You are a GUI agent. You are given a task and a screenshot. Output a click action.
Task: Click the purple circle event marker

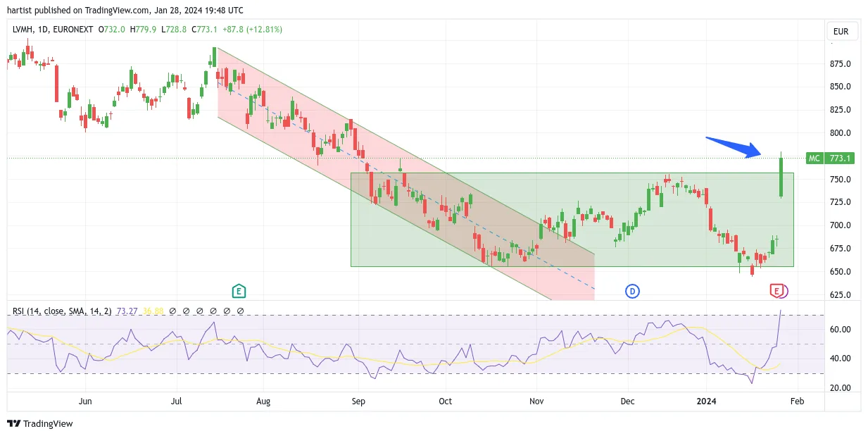click(x=783, y=291)
